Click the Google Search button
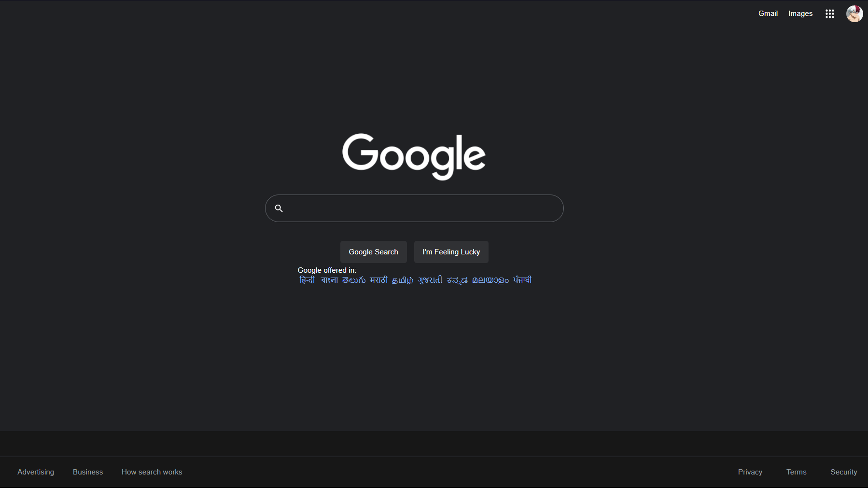The height and width of the screenshot is (488, 868). point(373,251)
